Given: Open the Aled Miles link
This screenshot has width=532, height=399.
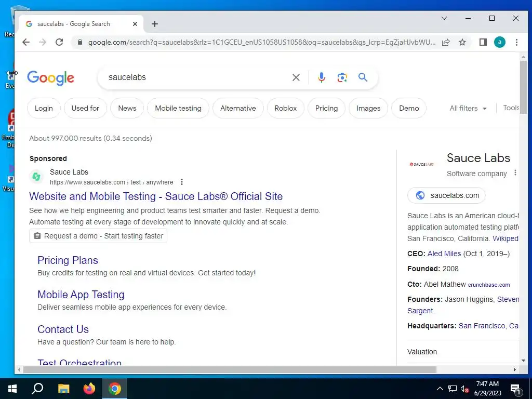Looking at the screenshot, I should (x=444, y=254).
